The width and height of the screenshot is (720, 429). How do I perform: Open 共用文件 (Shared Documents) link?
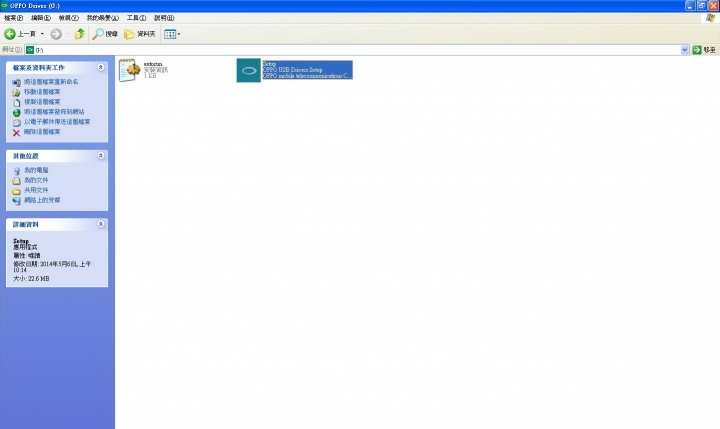coord(36,190)
